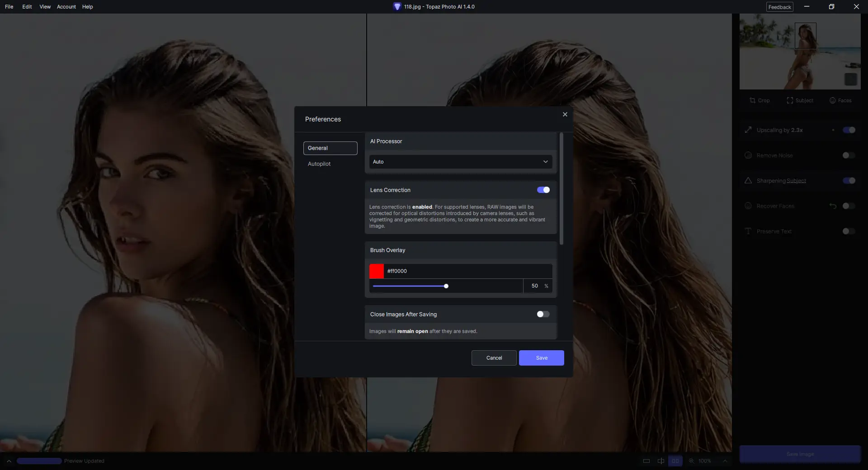
Task: Click Save in the Preferences dialog
Action: pos(542,358)
